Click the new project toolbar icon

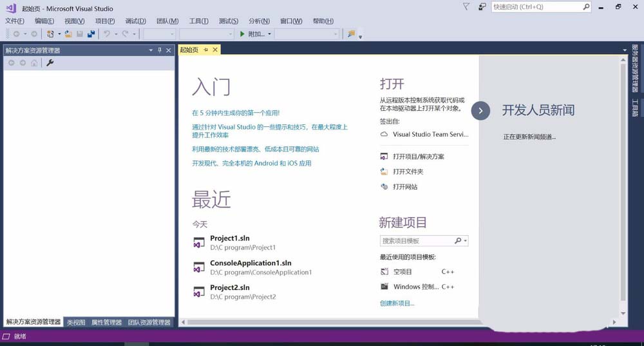[x=50, y=34]
